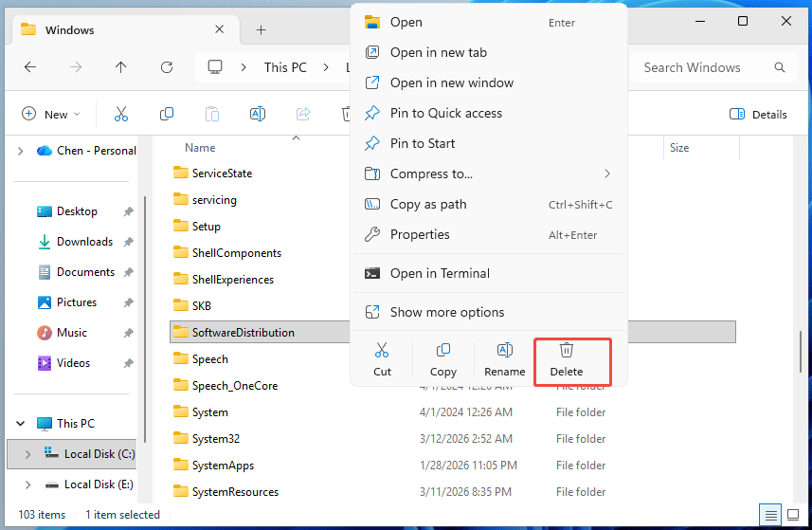Click chevron after This PC breadcrumb
The image size is (812, 530).
(x=326, y=67)
